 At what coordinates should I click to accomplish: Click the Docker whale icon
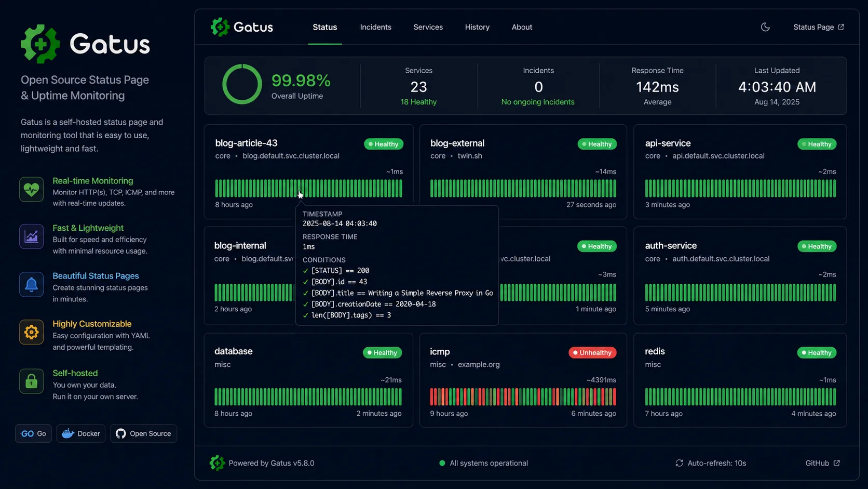click(x=68, y=433)
